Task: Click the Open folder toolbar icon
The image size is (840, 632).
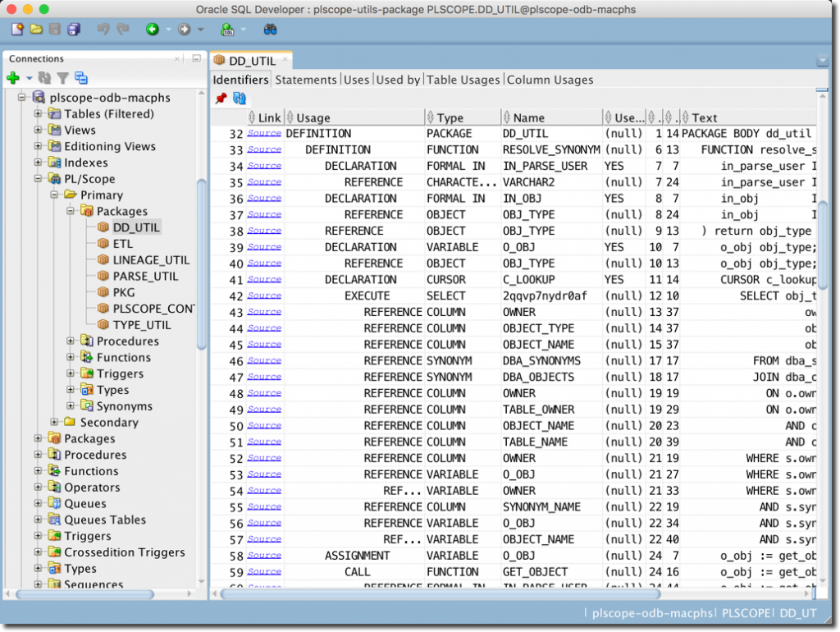Action: 36,29
